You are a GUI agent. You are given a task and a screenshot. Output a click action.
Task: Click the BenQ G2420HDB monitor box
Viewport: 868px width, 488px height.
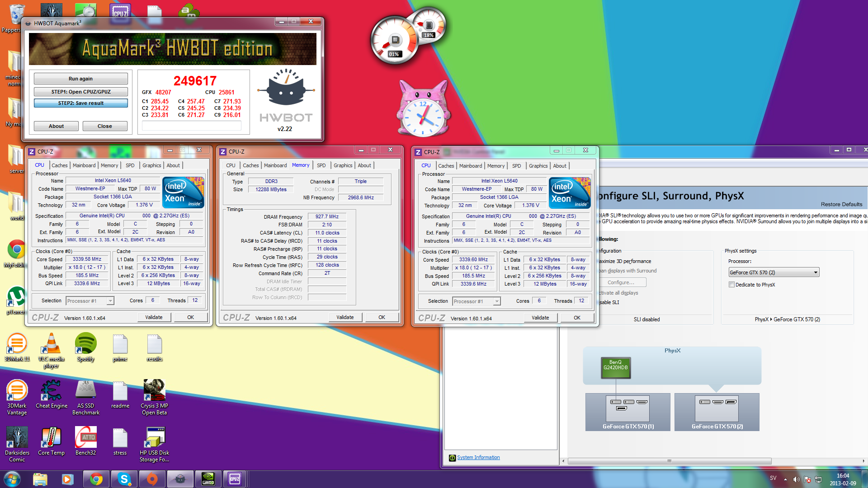[x=615, y=367]
